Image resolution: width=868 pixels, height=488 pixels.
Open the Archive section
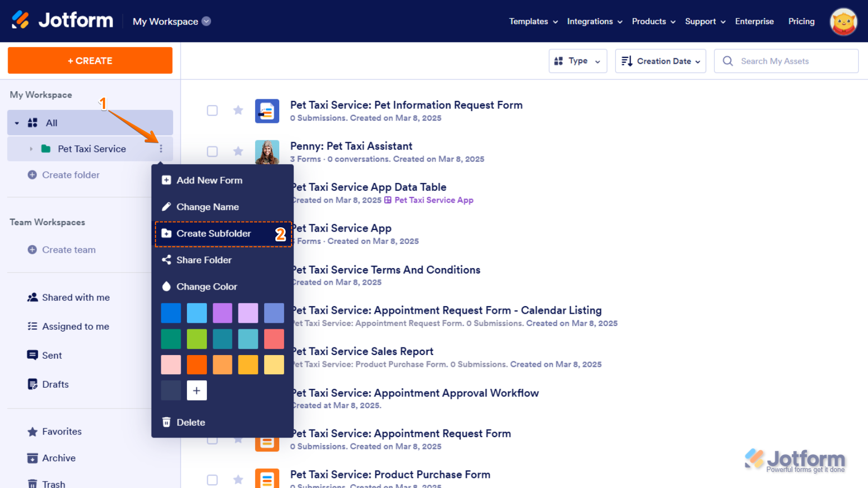(x=51, y=459)
